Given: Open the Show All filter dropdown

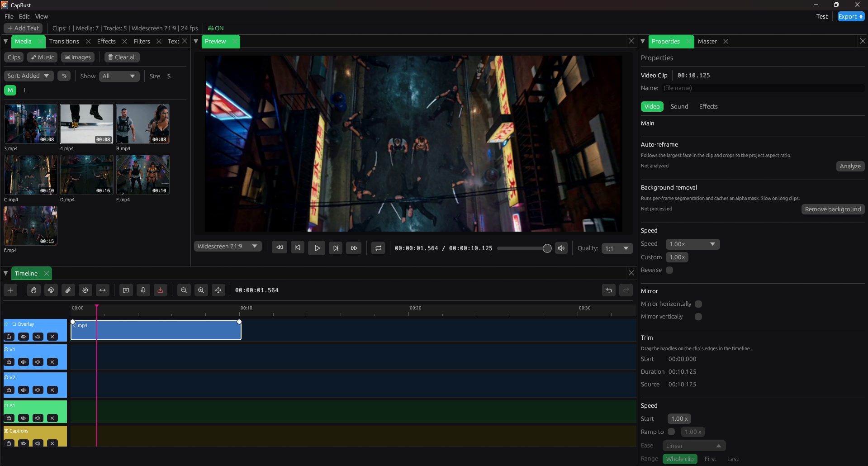Looking at the screenshot, I should click(x=119, y=76).
